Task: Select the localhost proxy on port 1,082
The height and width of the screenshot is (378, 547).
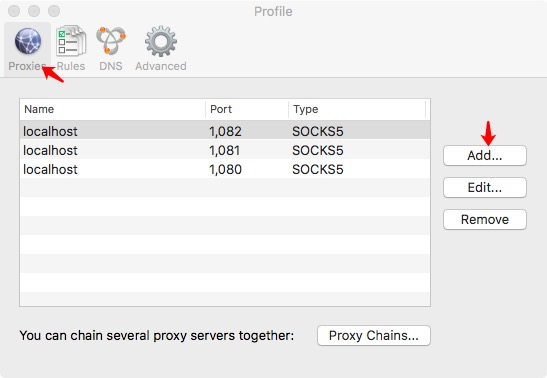Action: [x=225, y=131]
